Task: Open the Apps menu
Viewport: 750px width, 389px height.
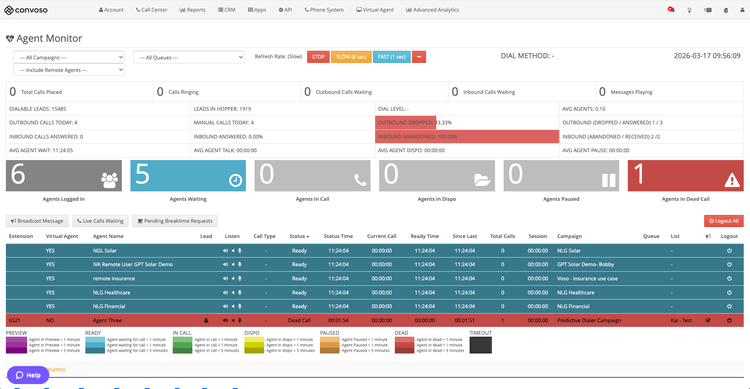Action: tap(257, 10)
